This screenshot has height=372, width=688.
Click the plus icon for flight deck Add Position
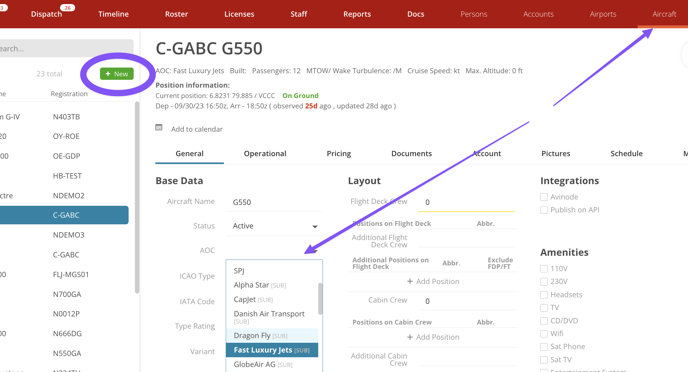pyautogui.click(x=410, y=281)
